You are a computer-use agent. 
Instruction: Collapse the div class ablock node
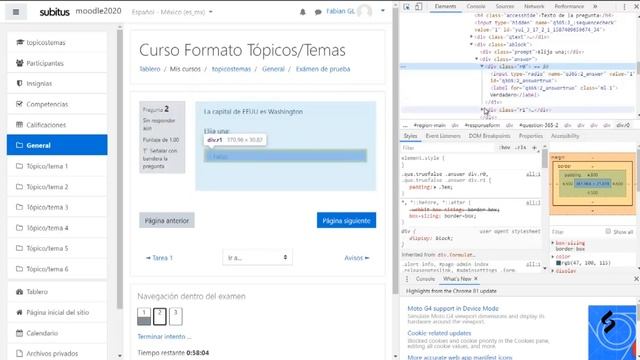click(471, 44)
